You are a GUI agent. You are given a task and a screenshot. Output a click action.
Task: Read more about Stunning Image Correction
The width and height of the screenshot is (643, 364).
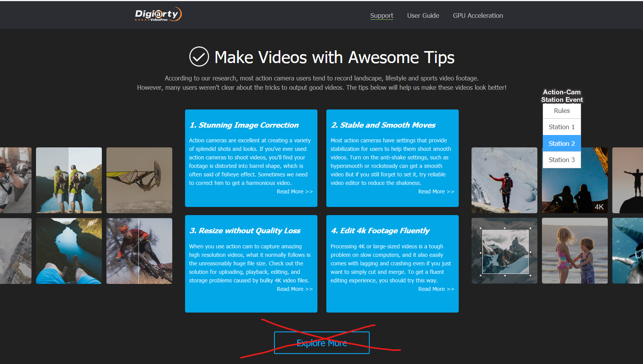pos(295,191)
